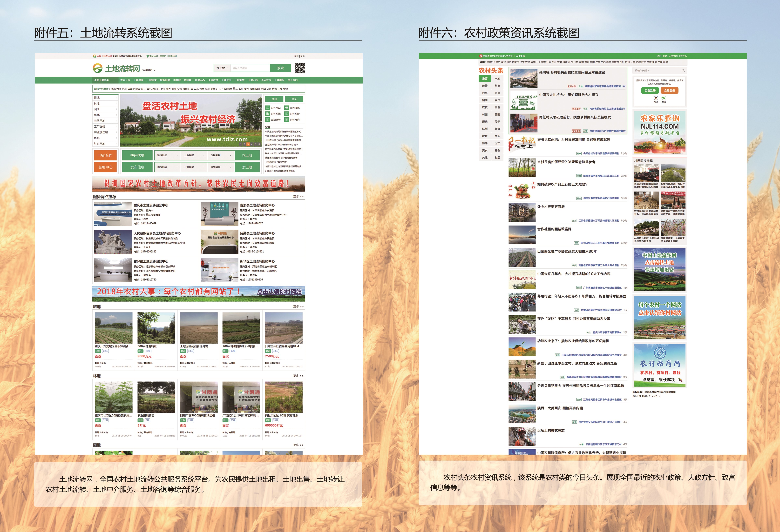Click the 免费注册 button
780x532 pixels.
tap(650, 91)
